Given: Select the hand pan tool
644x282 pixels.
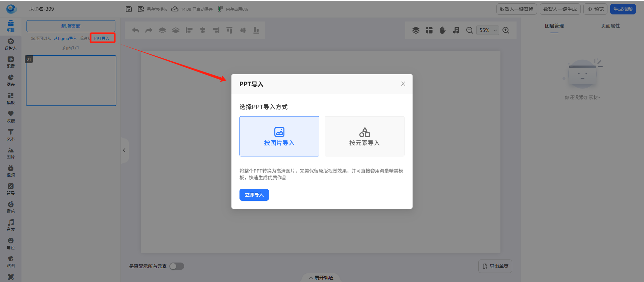Looking at the screenshot, I should pos(443,30).
